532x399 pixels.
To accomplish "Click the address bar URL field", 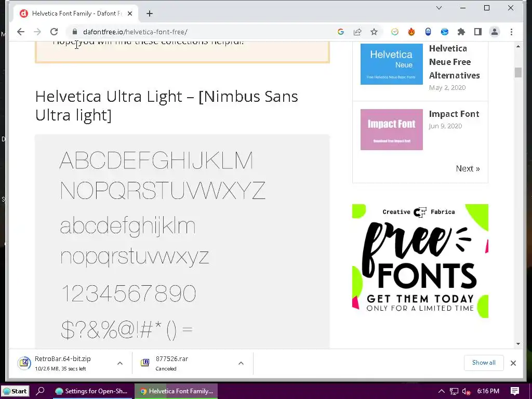I will coord(204,32).
